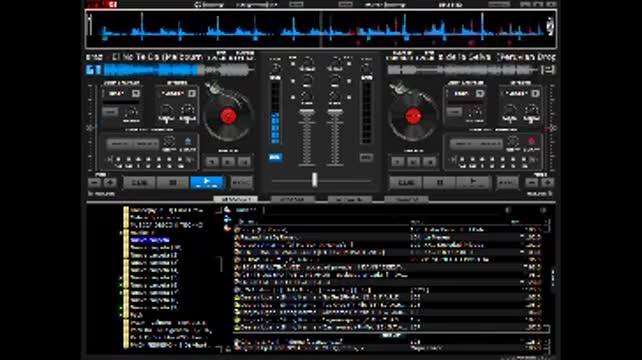The height and width of the screenshot is (360, 642).
Task: Hit the CUE button on the left deck
Action: point(139,183)
